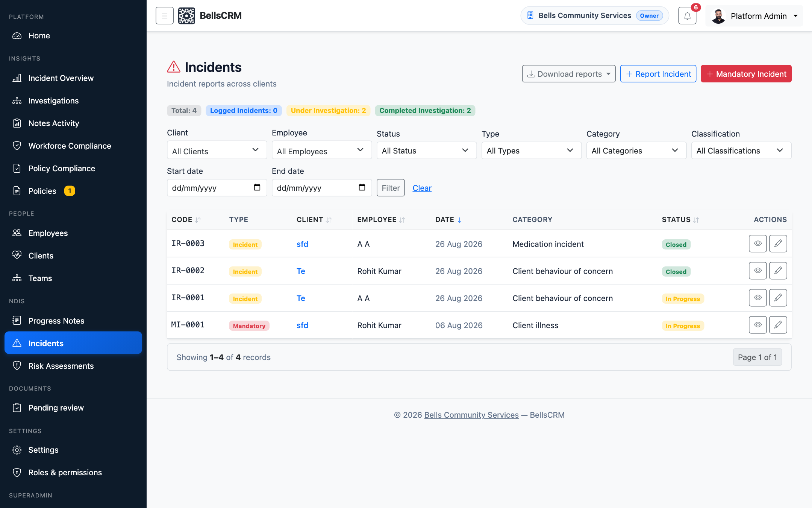Open client link sfd in MI-0001 row

302,325
